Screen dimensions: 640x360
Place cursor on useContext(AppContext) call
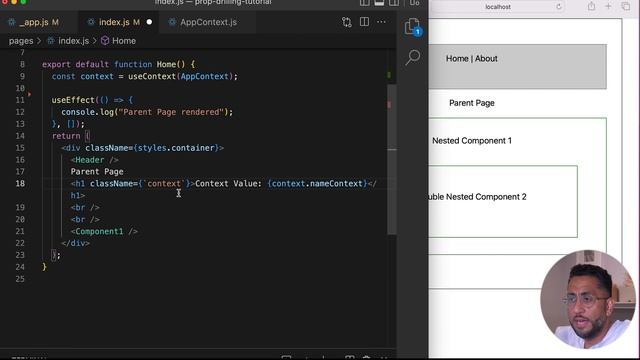tap(180, 76)
